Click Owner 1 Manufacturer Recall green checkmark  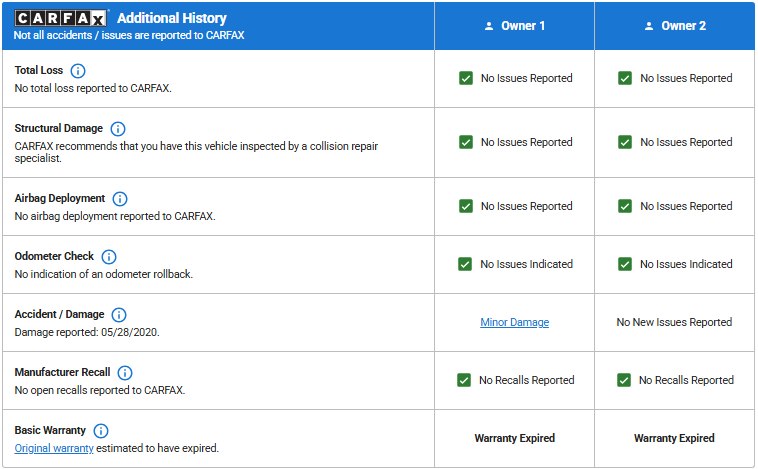[x=464, y=380]
